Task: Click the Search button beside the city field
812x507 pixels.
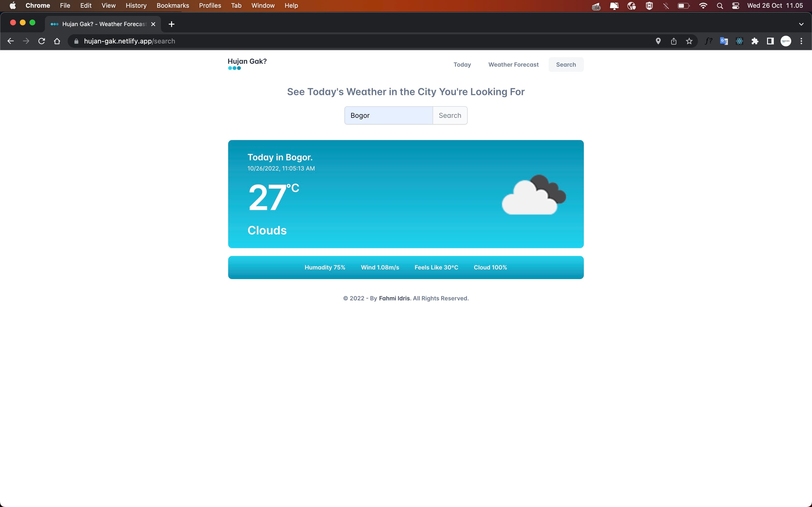Action: pos(450,115)
